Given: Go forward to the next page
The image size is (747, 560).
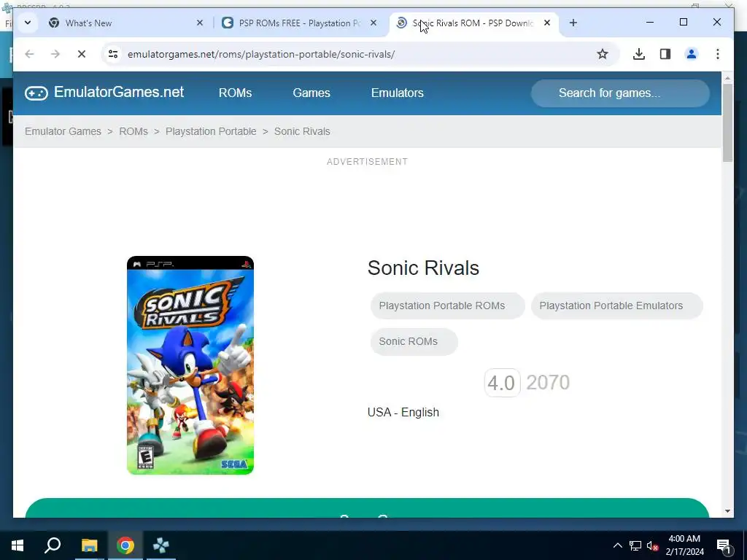Looking at the screenshot, I should 55,54.
